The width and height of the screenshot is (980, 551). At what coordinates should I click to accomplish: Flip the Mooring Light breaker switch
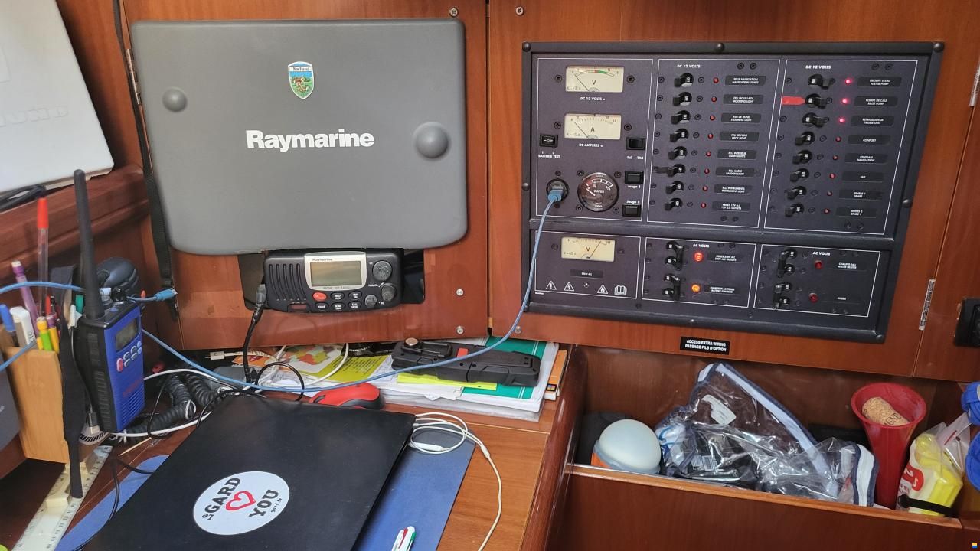pyautogui.click(x=681, y=99)
